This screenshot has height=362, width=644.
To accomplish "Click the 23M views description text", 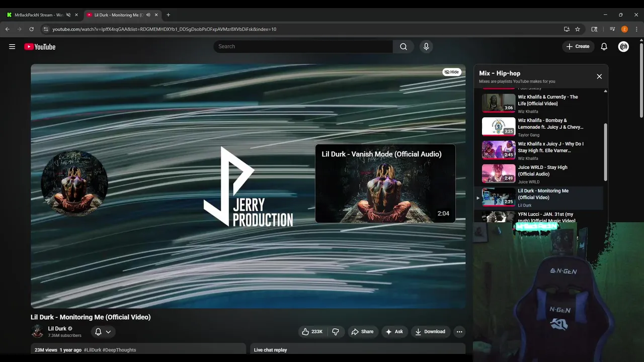I will click(x=46, y=350).
